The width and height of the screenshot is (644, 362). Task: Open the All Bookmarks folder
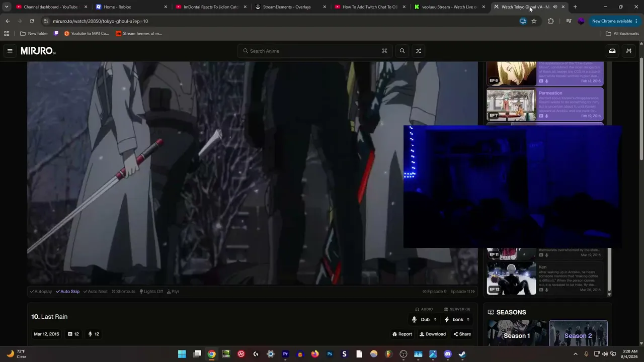point(622,34)
